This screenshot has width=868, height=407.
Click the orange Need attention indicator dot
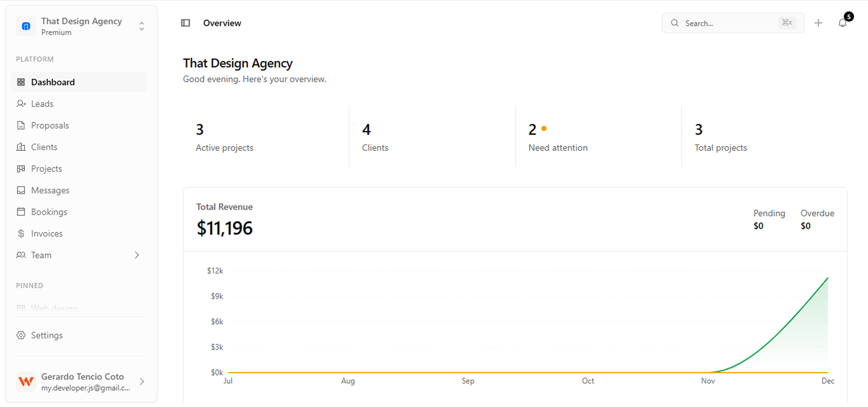tap(544, 128)
